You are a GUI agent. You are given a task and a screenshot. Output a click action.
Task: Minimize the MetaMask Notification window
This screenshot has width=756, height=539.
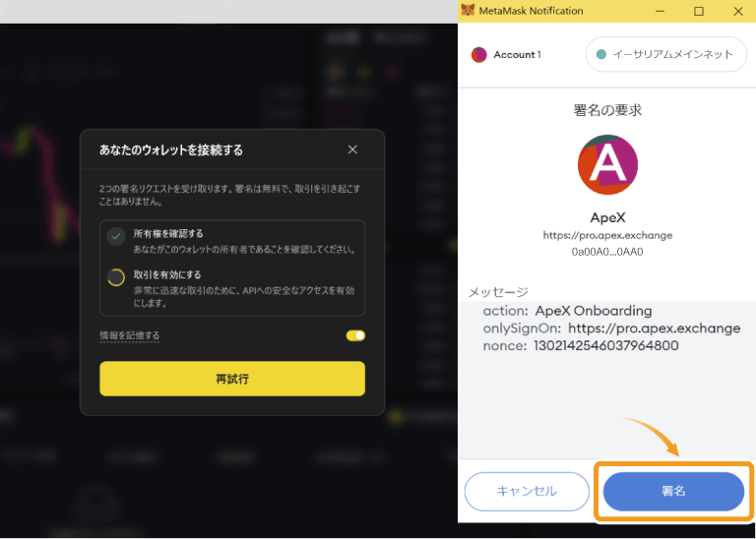[x=660, y=11]
